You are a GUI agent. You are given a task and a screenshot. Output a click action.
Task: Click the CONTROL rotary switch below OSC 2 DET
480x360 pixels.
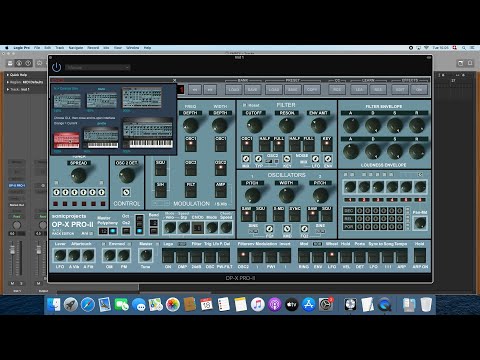[x=126, y=192]
